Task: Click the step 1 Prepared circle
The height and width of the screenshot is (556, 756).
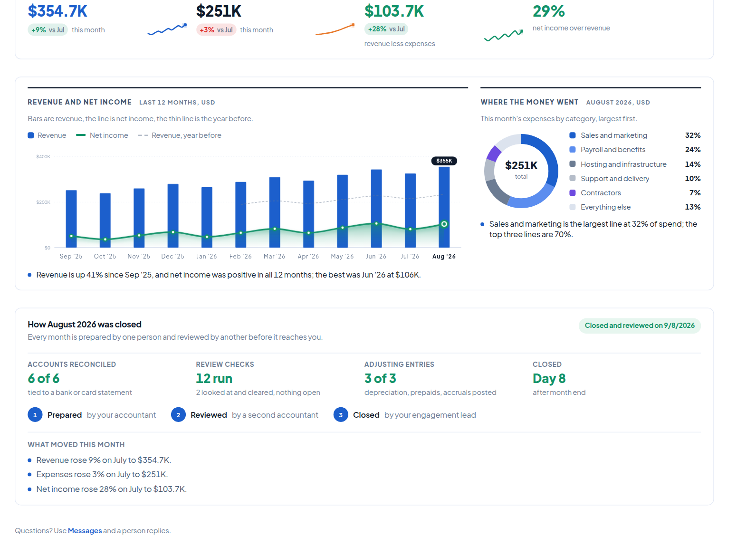Action: [35, 415]
